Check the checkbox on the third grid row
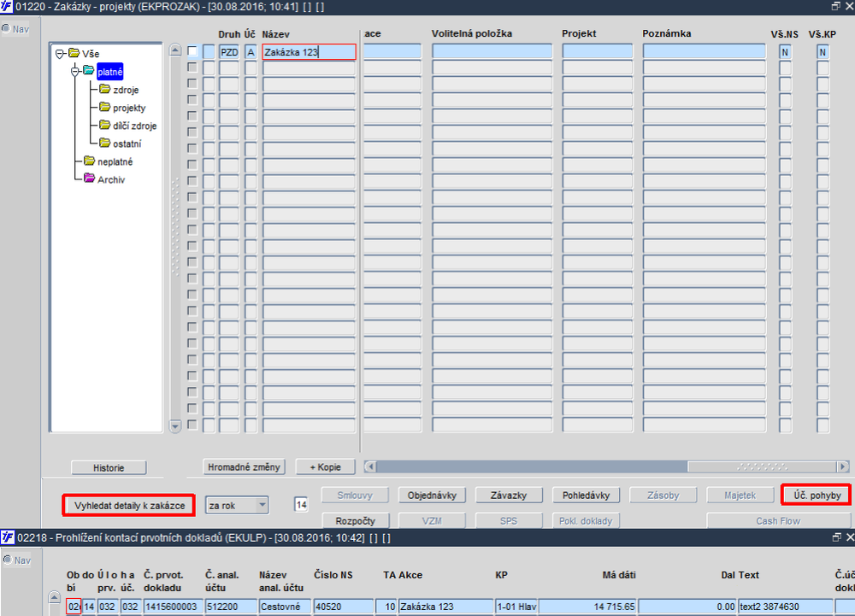This screenshot has width=855, height=616. (x=192, y=84)
